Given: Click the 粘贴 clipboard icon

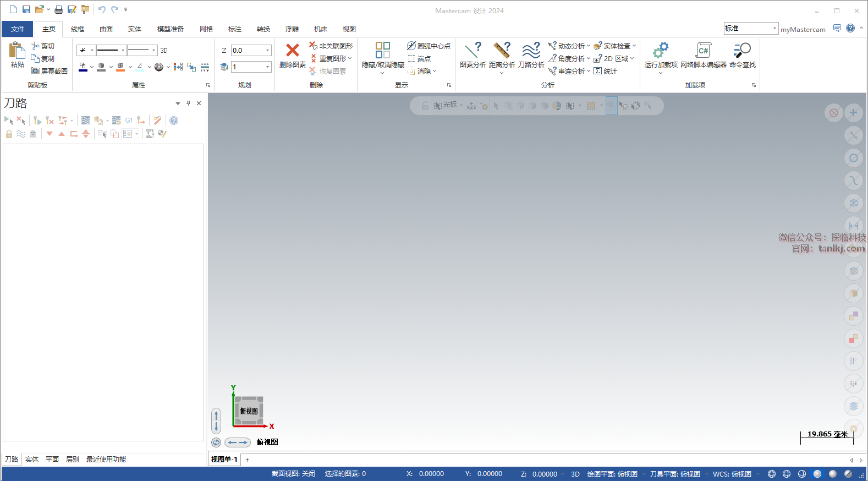Looking at the screenshot, I should click(x=17, y=51).
